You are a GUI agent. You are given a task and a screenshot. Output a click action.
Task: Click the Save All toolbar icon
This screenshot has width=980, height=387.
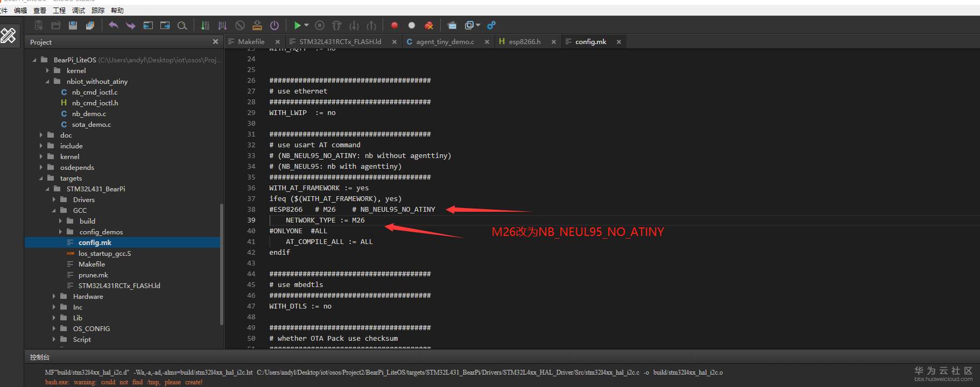[90, 25]
